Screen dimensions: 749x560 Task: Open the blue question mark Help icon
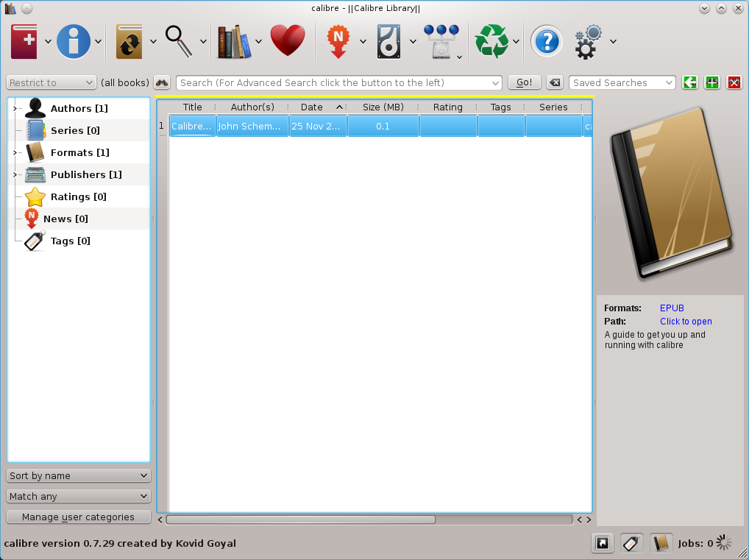[x=547, y=41]
